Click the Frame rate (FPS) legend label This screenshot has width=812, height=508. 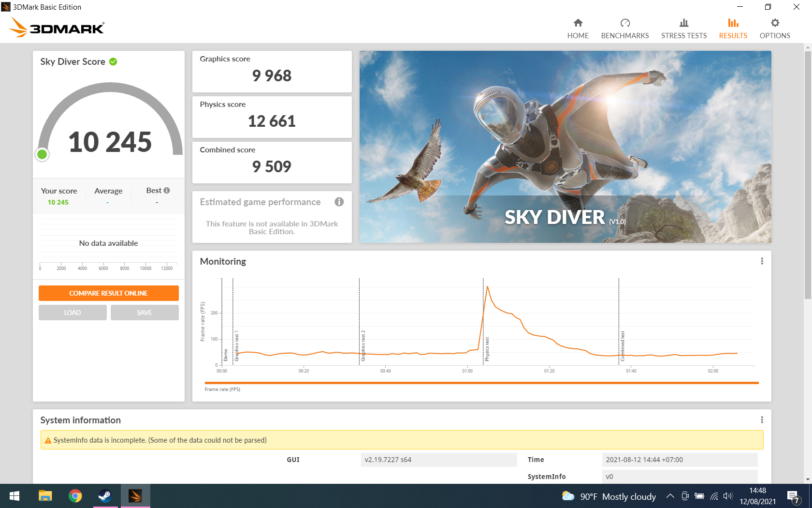[222, 389]
